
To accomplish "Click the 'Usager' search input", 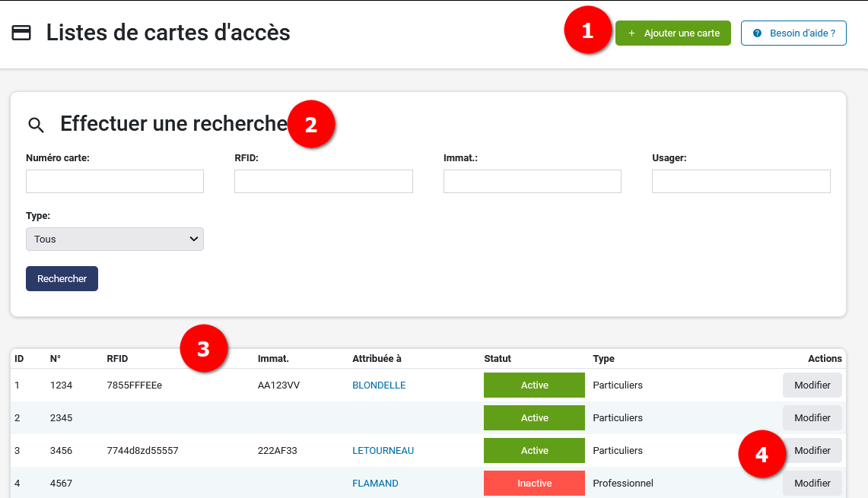I will pos(741,181).
